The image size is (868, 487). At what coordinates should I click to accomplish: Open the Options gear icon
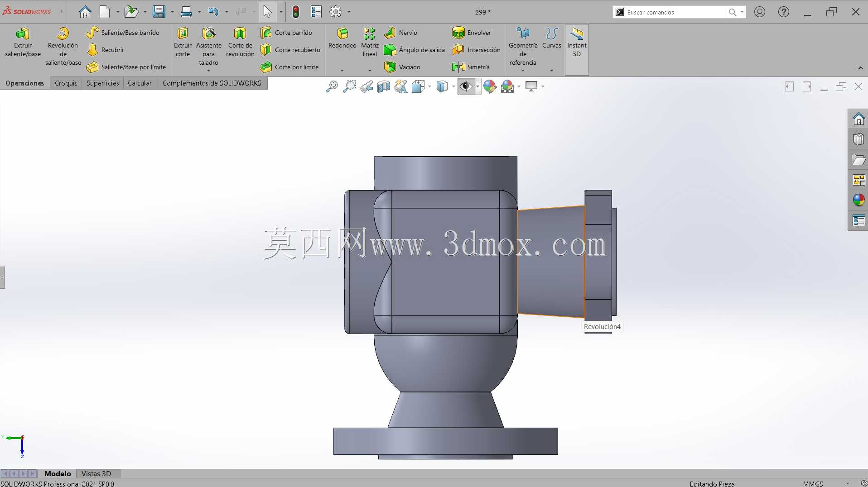coord(336,12)
